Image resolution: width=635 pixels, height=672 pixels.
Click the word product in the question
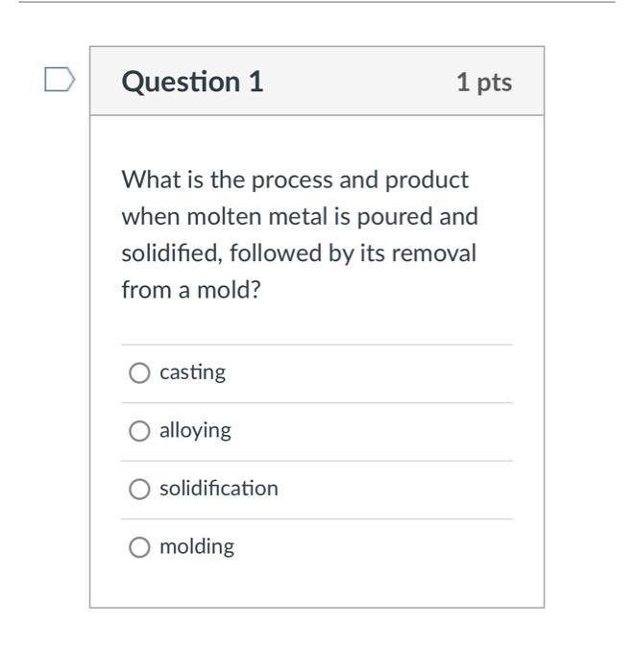(x=427, y=180)
